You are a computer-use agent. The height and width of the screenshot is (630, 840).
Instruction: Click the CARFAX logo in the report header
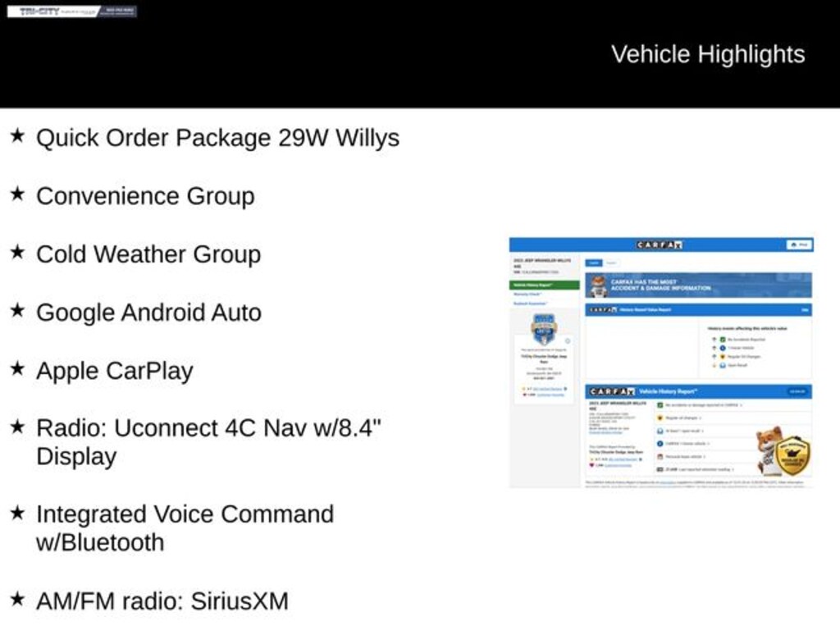tap(660, 244)
